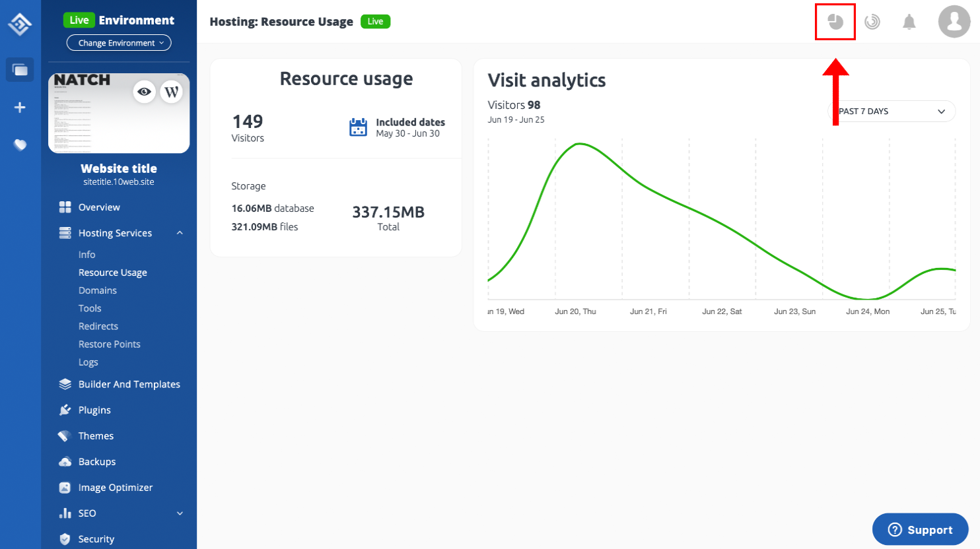
Task: Click the Image Optimizer icon
Action: click(65, 488)
